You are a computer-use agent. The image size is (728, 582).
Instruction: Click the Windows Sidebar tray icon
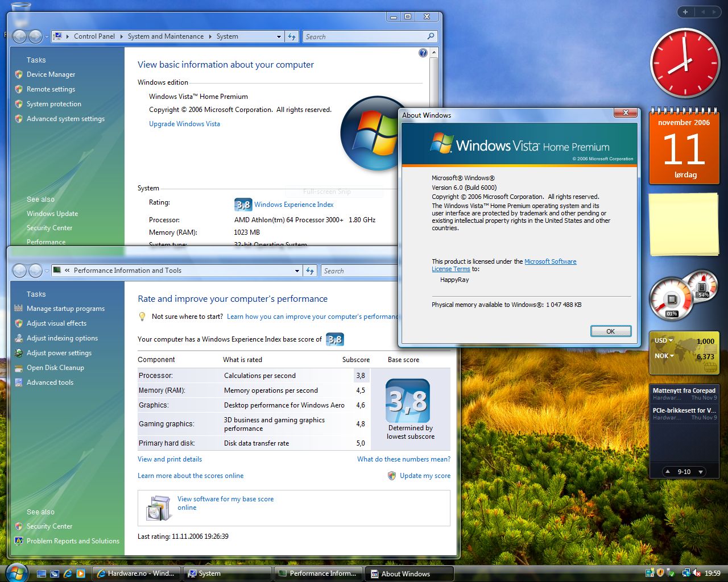click(650, 573)
